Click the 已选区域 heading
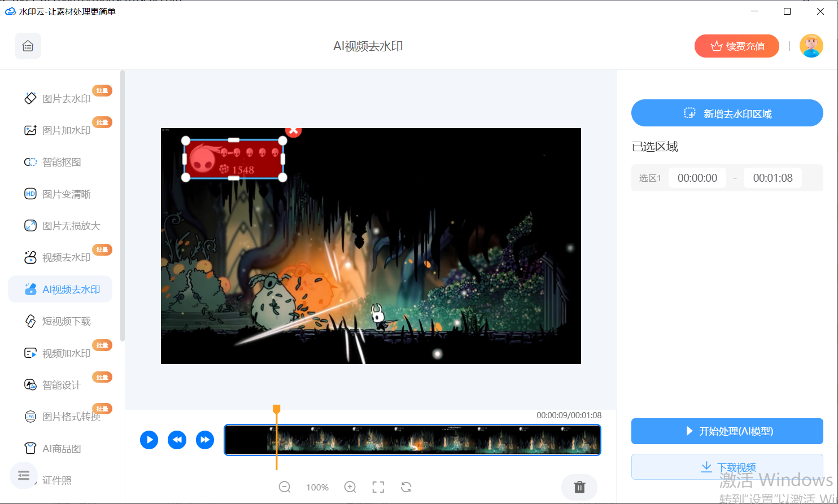 [655, 147]
